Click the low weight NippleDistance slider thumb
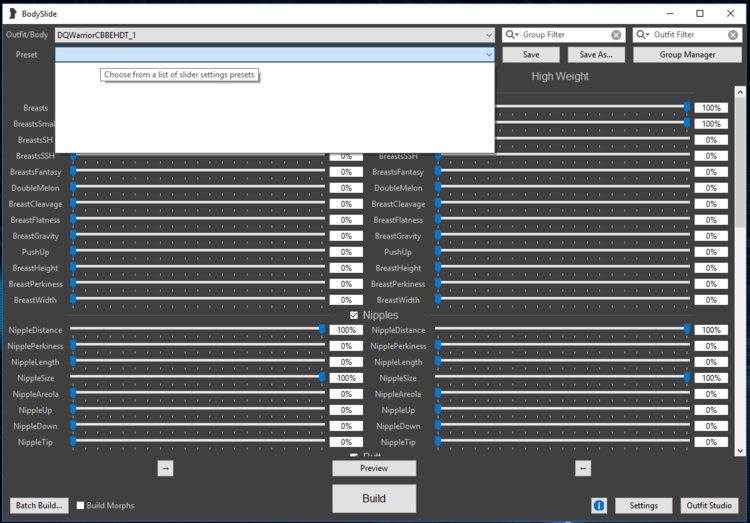Screen dimensions: 750x523 (x=322, y=329)
